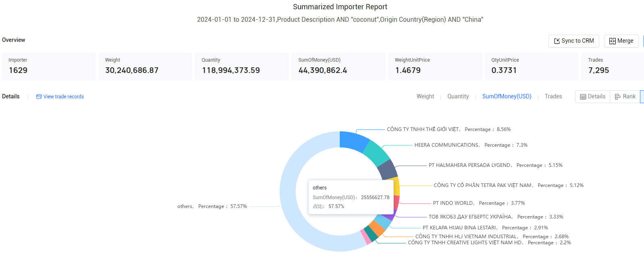Open View trade records link
This screenshot has height=262, width=644.
point(60,97)
